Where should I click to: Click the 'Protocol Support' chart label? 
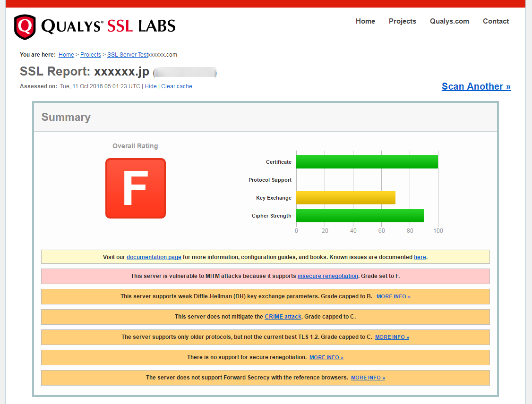(x=270, y=180)
